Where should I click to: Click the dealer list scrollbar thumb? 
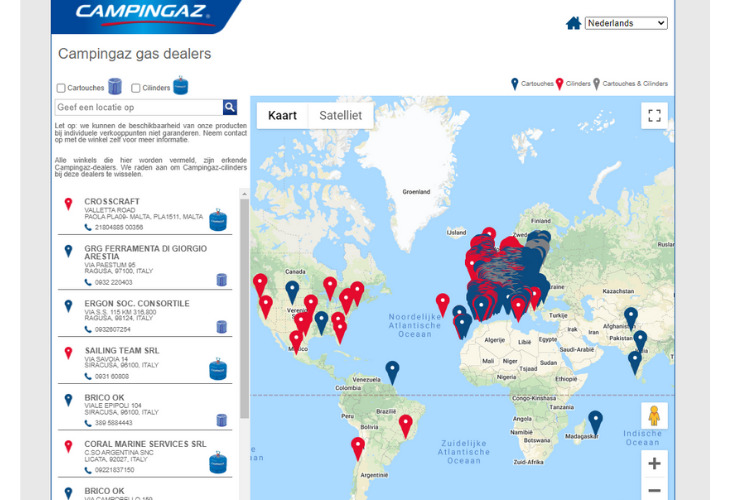point(244,309)
